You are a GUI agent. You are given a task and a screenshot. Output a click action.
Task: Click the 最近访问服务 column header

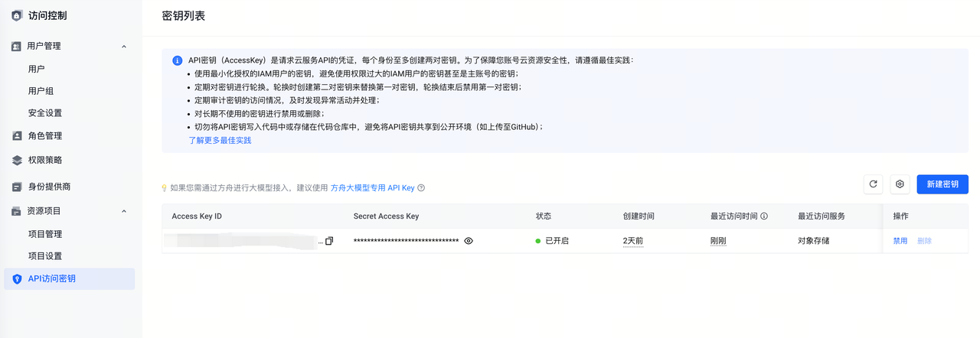click(822, 216)
